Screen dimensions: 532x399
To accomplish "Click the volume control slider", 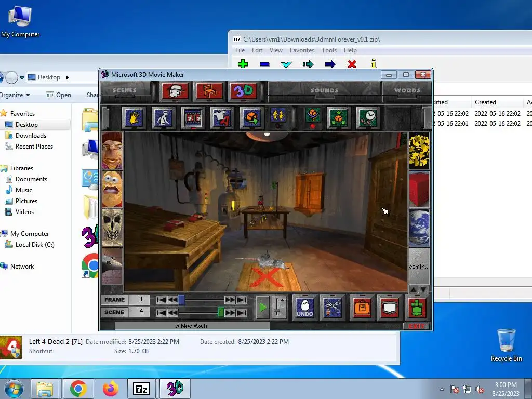I will pyautogui.click(x=278, y=307).
